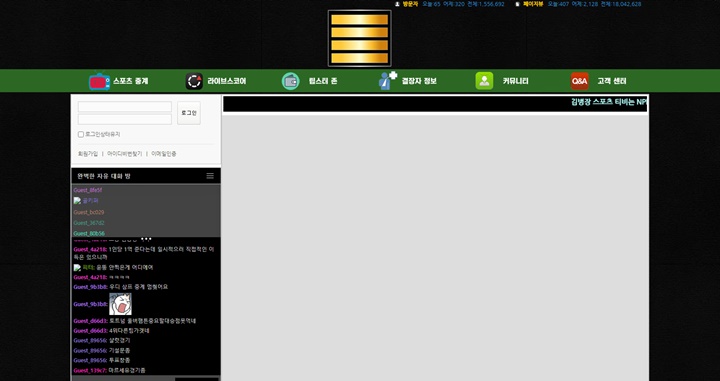The image size is (720, 381).
Task: Click the screaming cat emoticon in chat
Action: click(120, 304)
